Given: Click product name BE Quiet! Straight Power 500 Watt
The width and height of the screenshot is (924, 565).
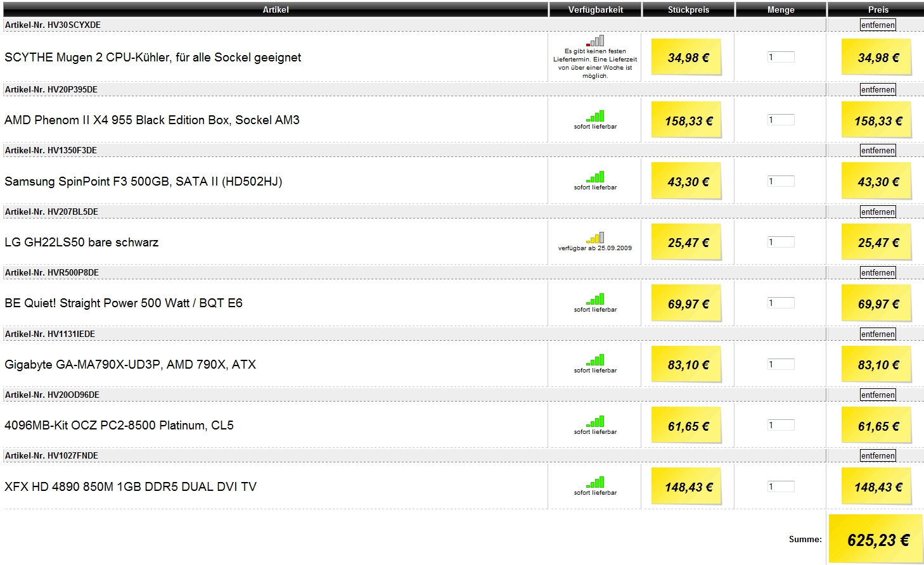Looking at the screenshot, I should tap(124, 303).
